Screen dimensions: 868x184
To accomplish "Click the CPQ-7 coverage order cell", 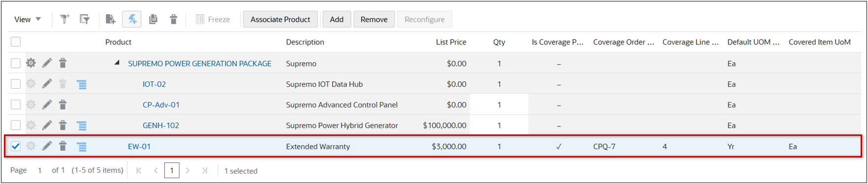I will click(604, 146).
